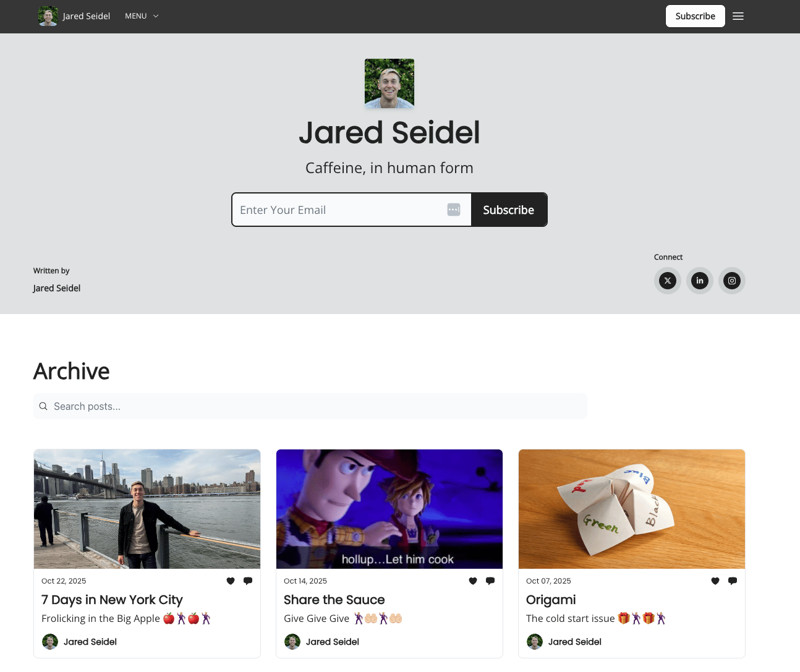This screenshot has width=800, height=672.
Task: Click the dark Subscribe button beside email field
Action: pos(509,210)
